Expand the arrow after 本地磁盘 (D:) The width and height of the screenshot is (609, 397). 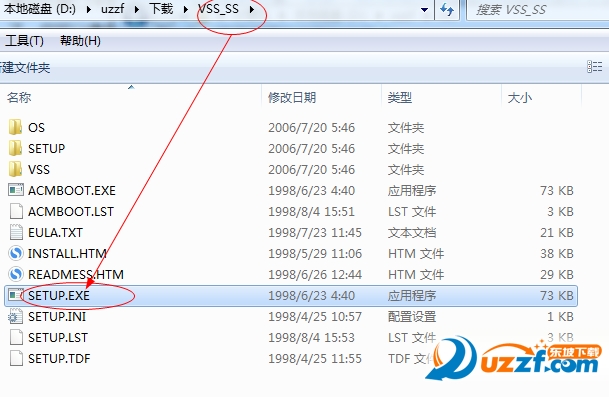pyautogui.click(x=89, y=9)
